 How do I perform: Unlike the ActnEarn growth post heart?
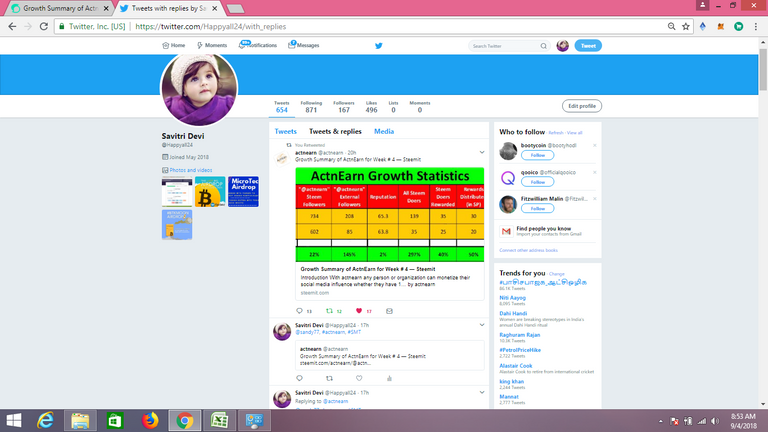pos(359,311)
